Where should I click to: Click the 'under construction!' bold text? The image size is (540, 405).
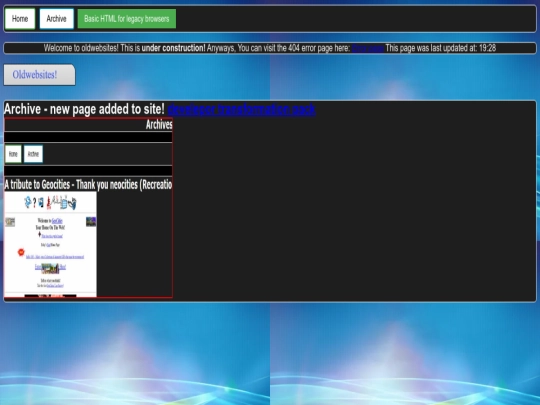[173, 48]
